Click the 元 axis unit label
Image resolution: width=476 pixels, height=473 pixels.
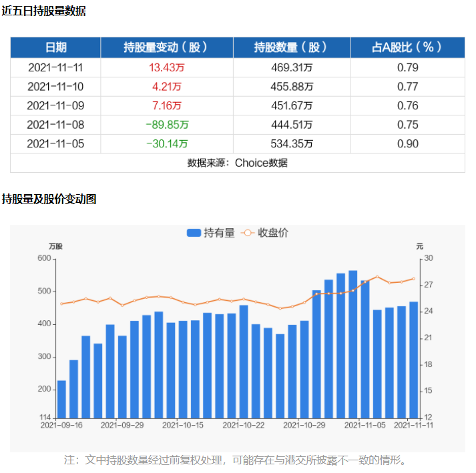[x=420, y=246]
